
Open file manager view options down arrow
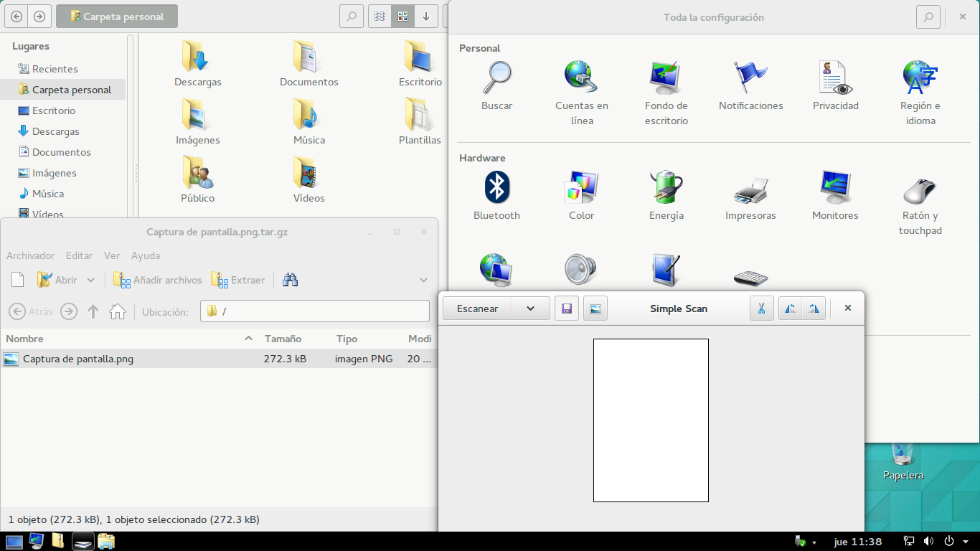425,16
